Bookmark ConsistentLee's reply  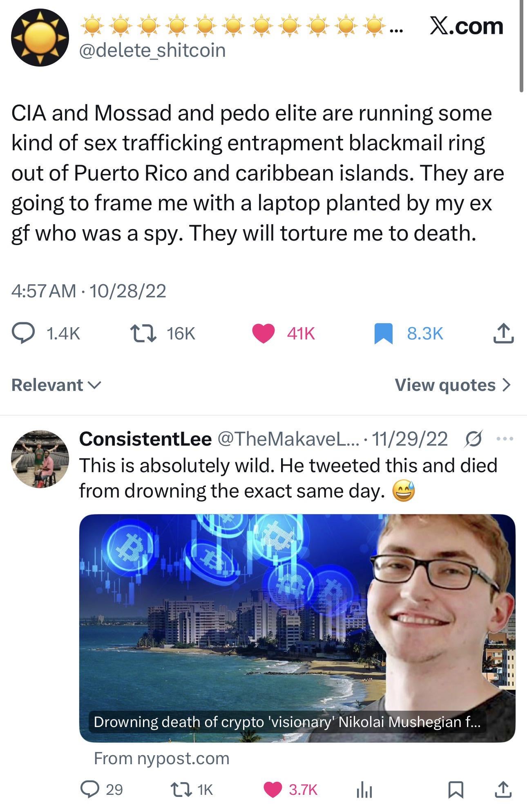456,789
